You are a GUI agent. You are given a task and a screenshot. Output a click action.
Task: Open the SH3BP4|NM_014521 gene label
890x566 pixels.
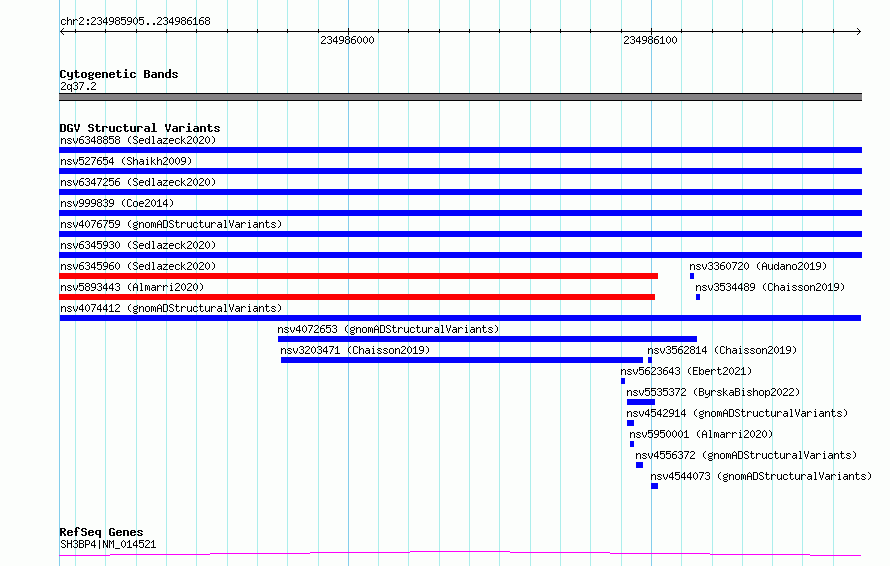(x=108, y=544)
